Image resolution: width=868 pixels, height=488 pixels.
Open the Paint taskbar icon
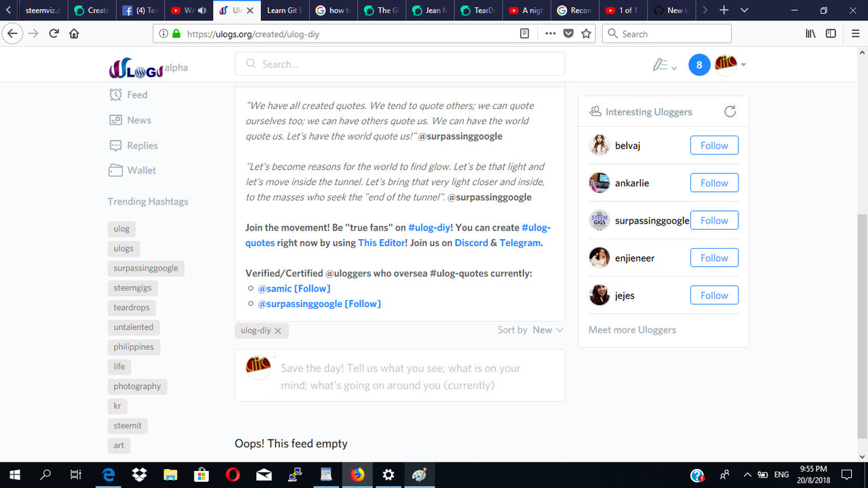(419, 474)
